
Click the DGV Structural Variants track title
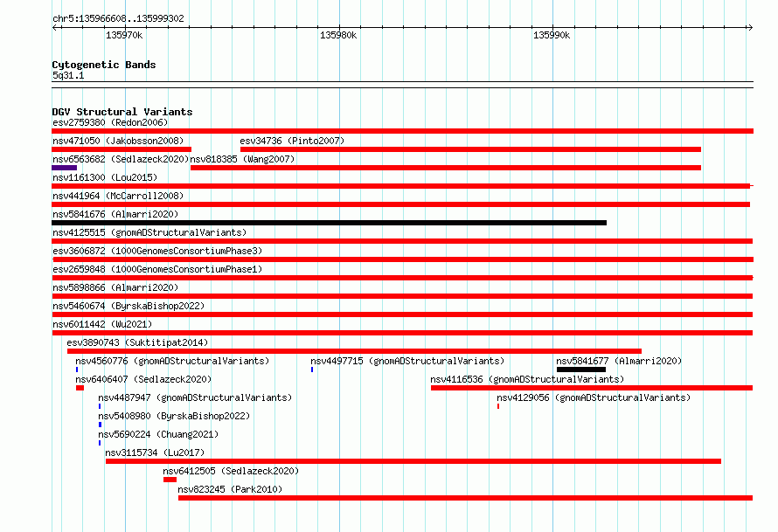[x=122, y=112]
